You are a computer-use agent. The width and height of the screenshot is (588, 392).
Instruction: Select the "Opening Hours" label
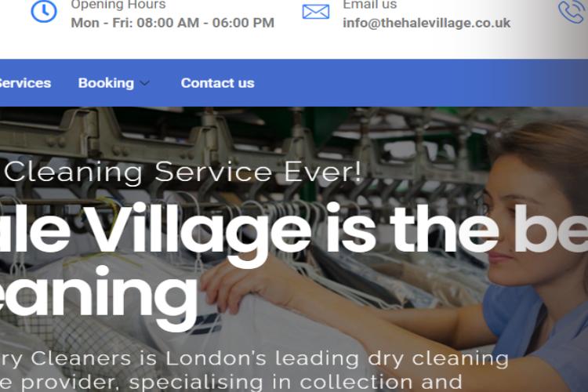[118, 5]
